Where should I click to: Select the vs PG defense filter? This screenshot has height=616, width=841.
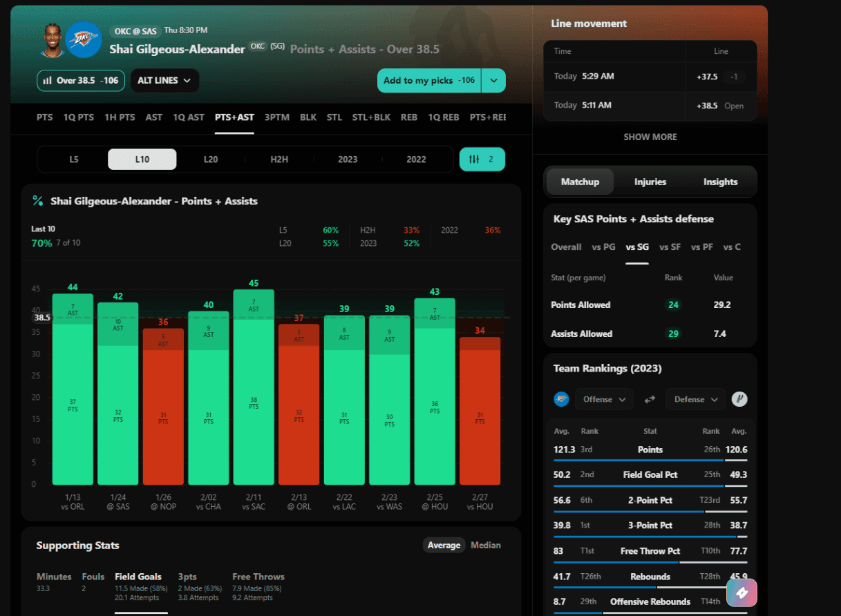[x=603, y=247]
